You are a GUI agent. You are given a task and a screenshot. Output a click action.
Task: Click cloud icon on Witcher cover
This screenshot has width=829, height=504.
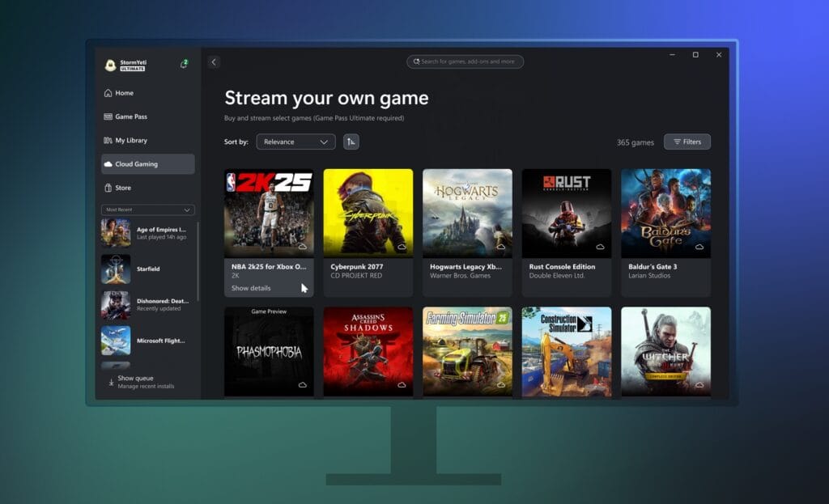(x=699, y=384)
